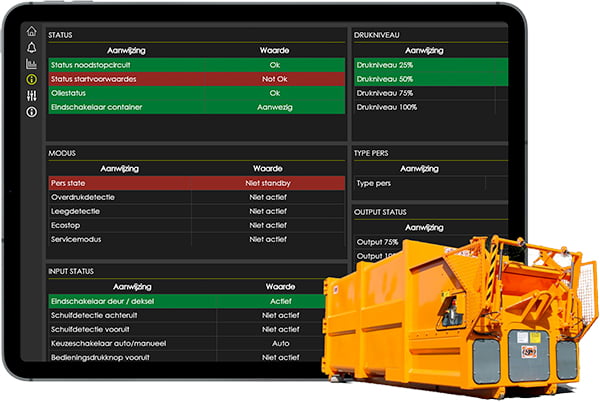Select the Drukniveau 100% row

pos(431,107)
